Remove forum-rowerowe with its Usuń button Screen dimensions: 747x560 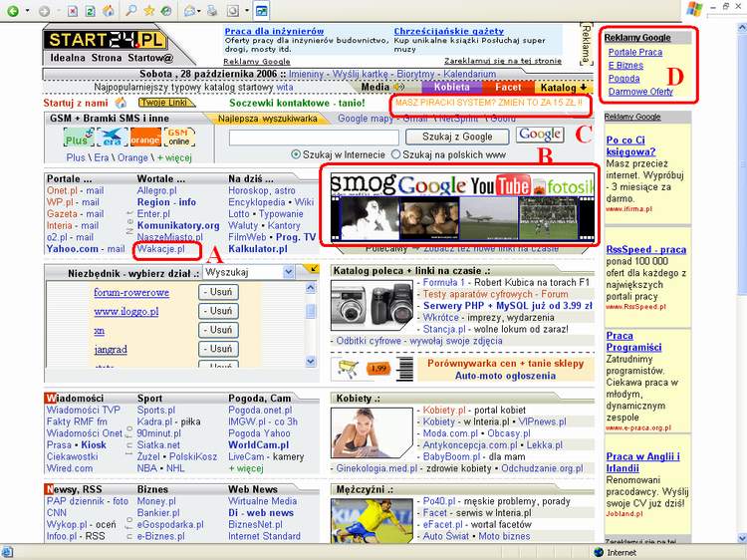[x=218, y=292]
